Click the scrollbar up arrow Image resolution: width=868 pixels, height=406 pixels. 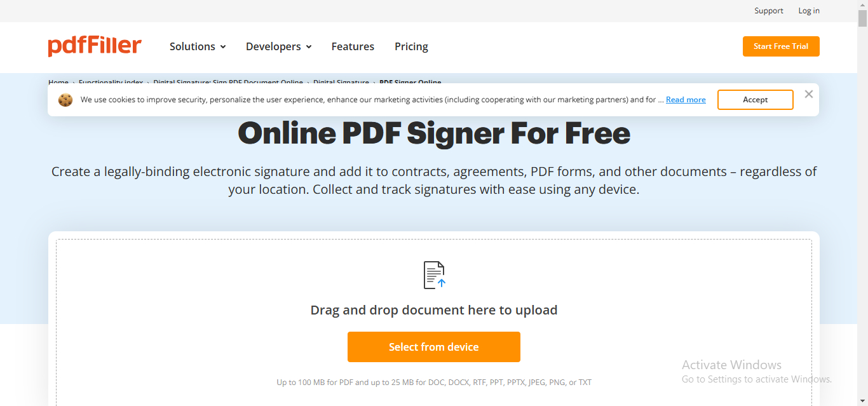coord(862,4)
